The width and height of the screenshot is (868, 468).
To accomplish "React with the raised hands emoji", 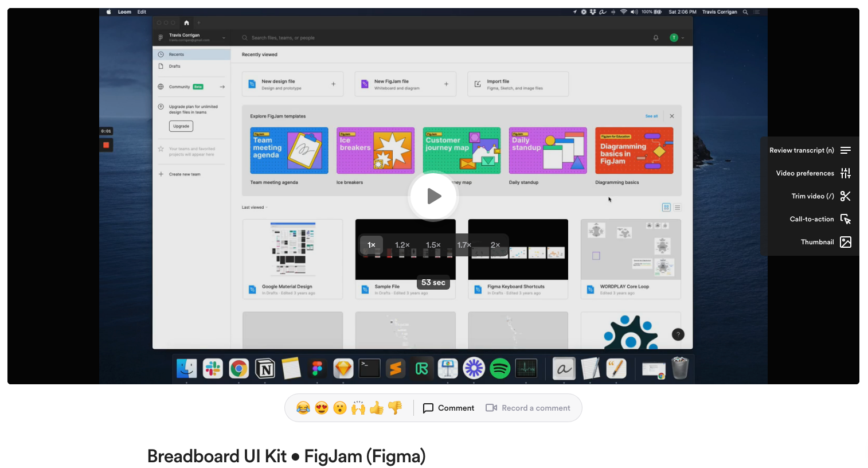I will click(358, 408).
